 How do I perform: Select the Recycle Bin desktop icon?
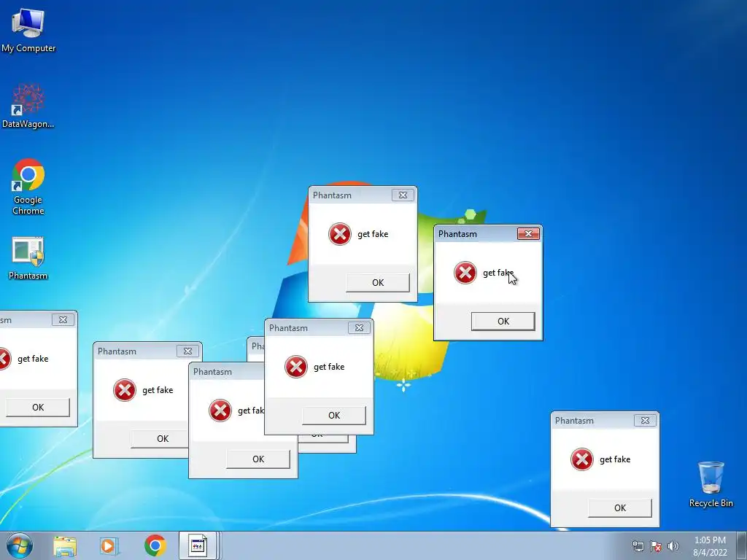[711, 484]
